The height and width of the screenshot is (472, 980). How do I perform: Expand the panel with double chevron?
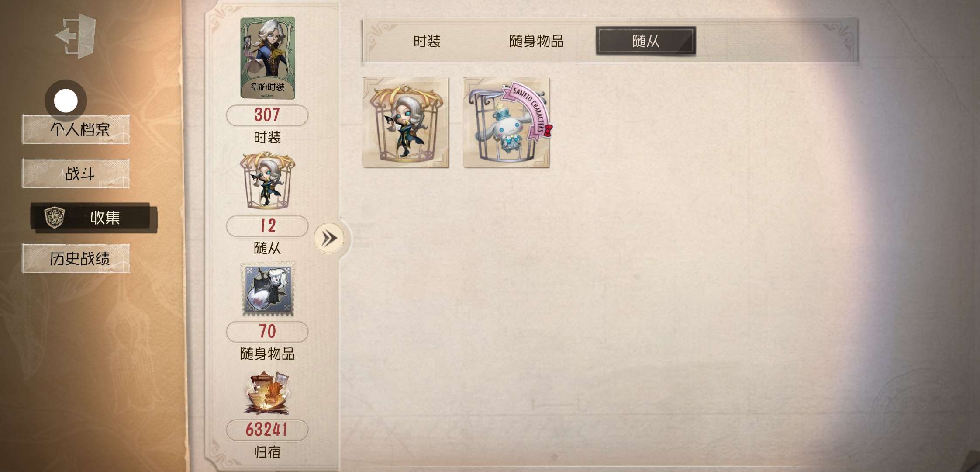coord(329,238)
